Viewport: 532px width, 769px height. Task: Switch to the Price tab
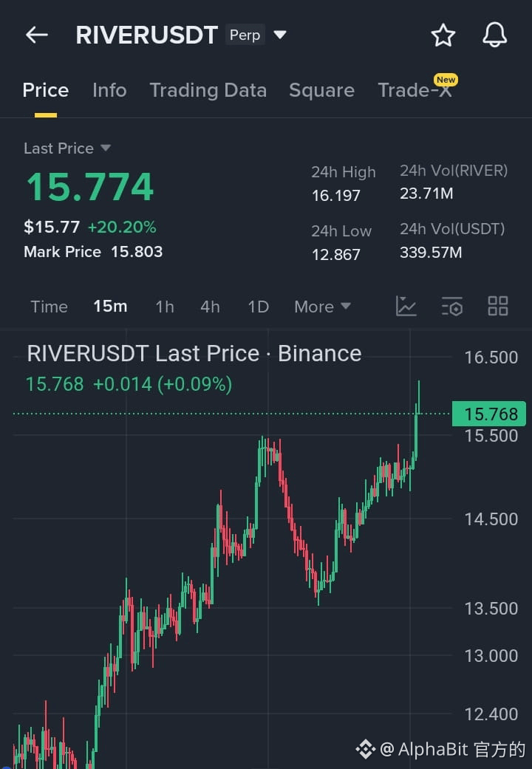pyautogui.click(x=46, y=90)
